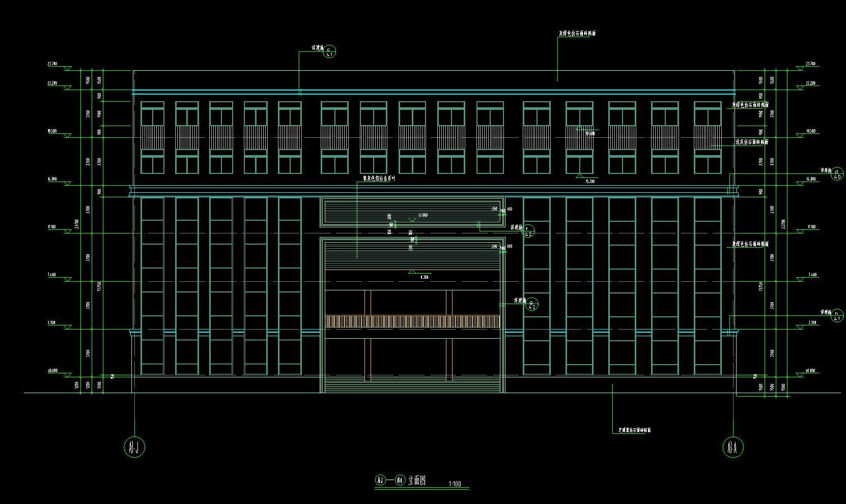Select the h/41 detail callout circle
The width and height of the screenshot is (846, 504).
[836, 315]
